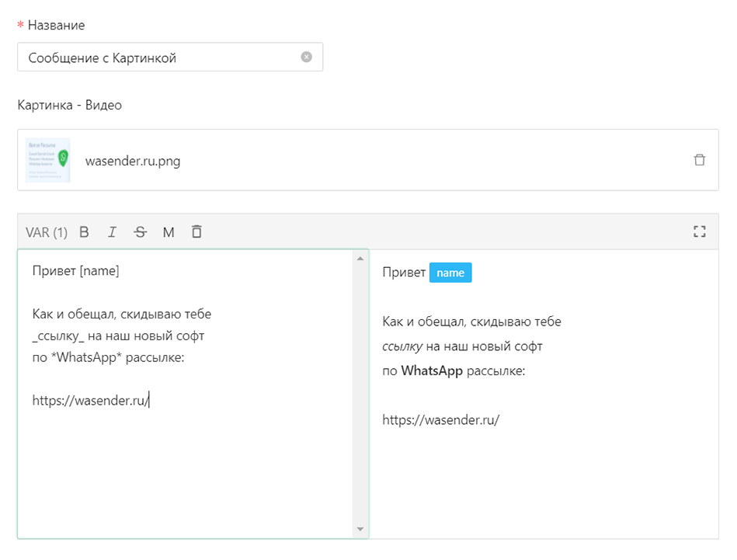Click the bold WhatsApp word in the preview
The image size is (737, 560).
432,370
